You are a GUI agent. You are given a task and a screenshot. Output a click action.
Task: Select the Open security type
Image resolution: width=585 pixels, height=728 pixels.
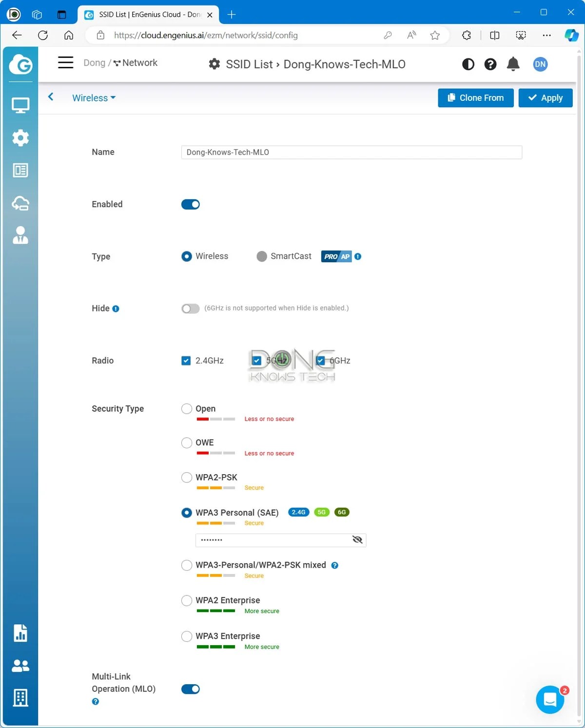(187, 409)
